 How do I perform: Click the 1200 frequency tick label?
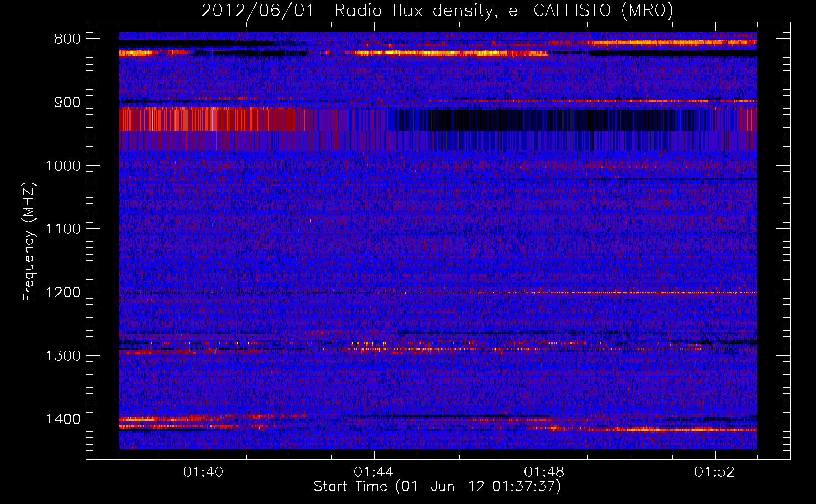[63, 293]
